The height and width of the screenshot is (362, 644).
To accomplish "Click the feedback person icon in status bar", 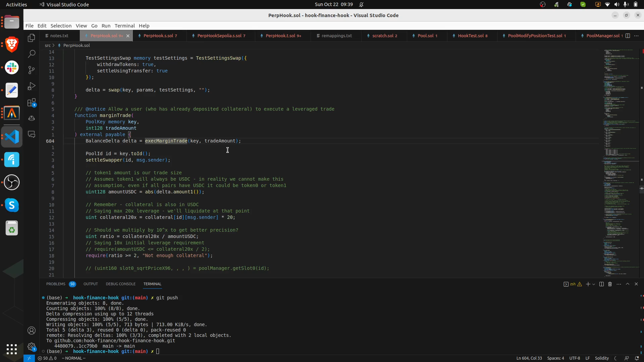I will tap(626, 358).
